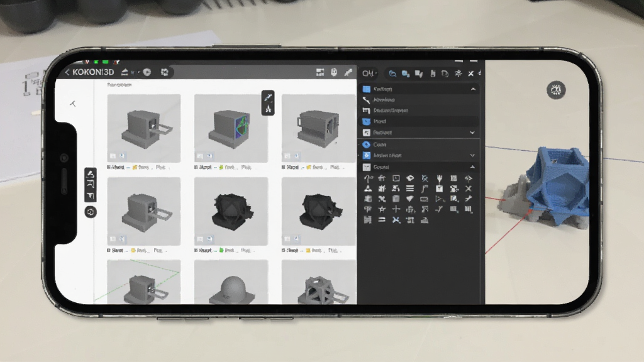Toggle magnifier icon on second model thumbnail
Viewport: 644px width, 362px height.
point(209,156)
